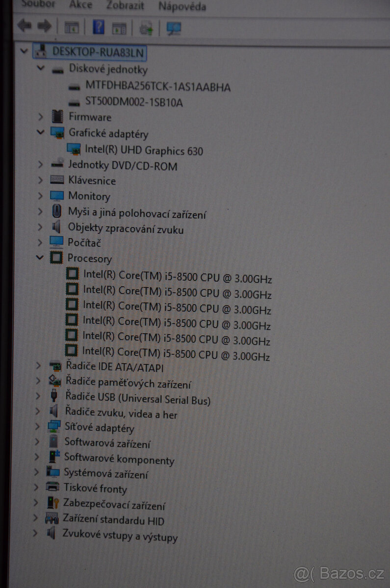Image resolution: width=390 pixels, height=588 pixels.
Task: Click the Tiskové fronty printer icon
Action: point(52,487)
